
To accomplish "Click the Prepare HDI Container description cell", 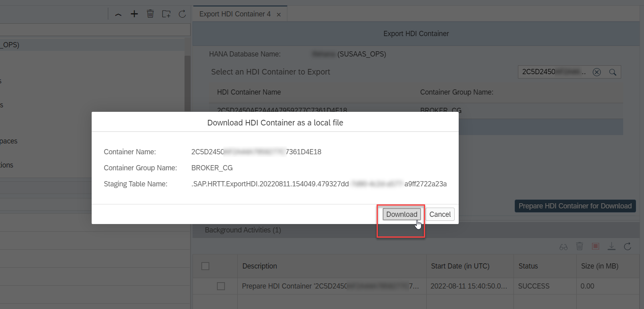I will [x=332, y=286].
